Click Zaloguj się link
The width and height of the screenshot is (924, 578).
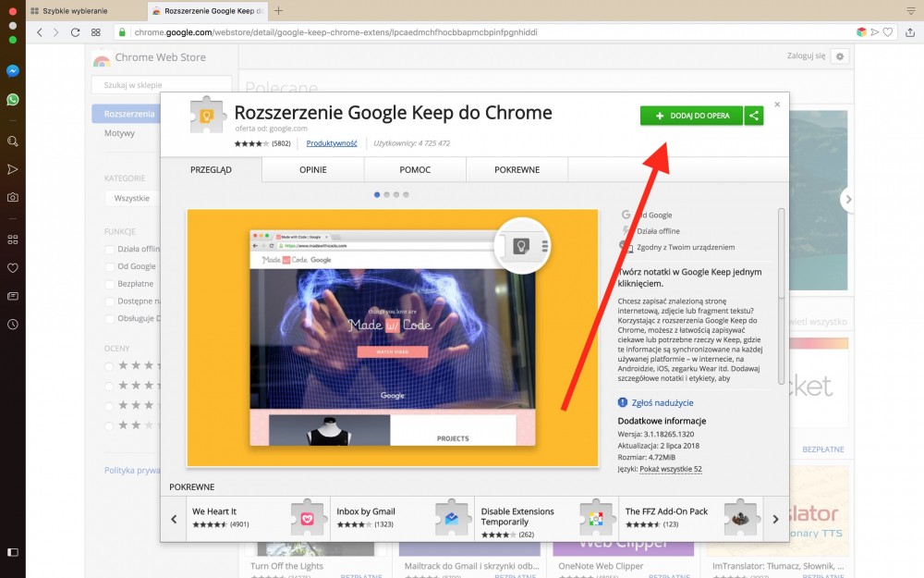[806, 56]
